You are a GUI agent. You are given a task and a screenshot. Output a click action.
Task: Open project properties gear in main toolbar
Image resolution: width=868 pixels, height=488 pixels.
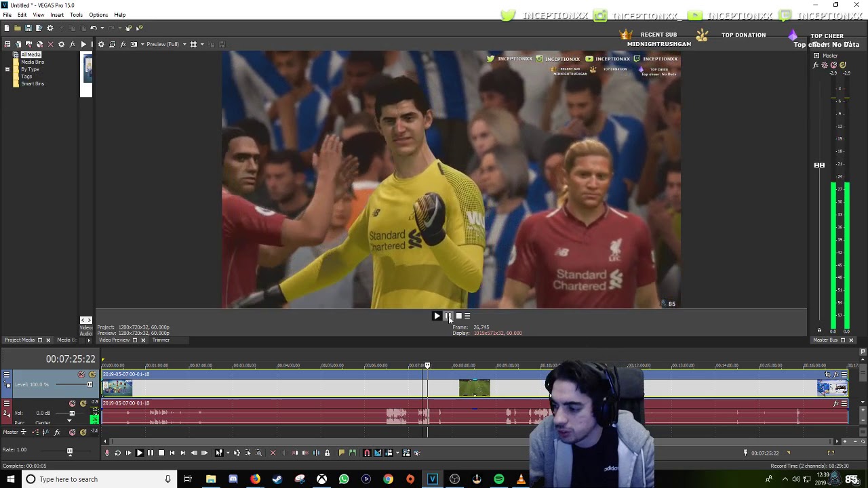tap(50, 28)
